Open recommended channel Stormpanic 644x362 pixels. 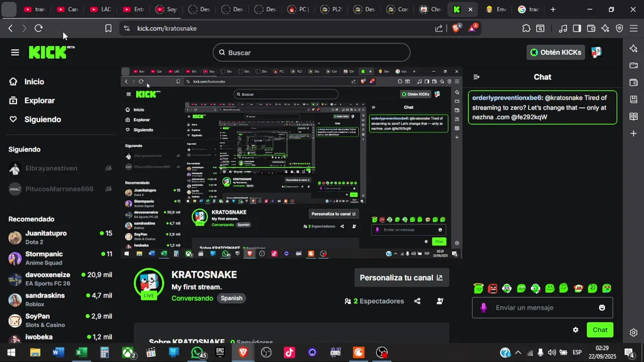point(60,258)
